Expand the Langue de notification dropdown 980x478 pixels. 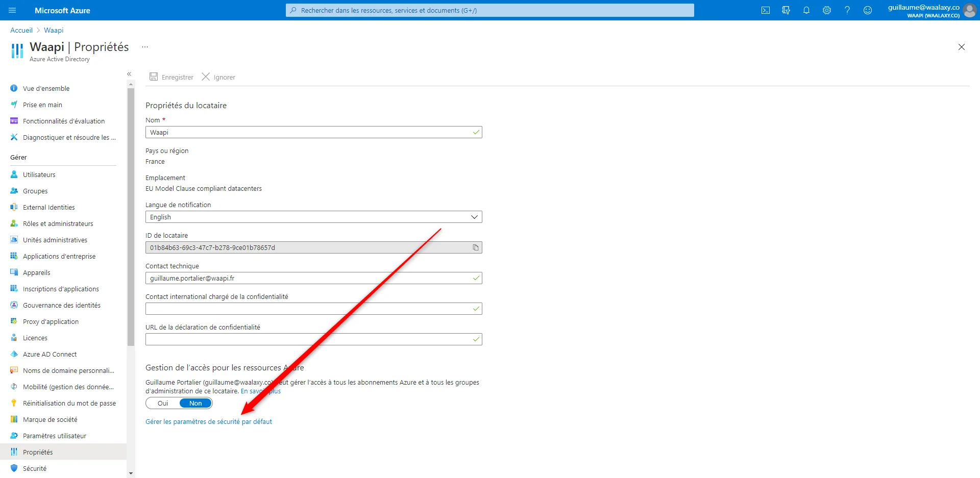coord(313,217)
